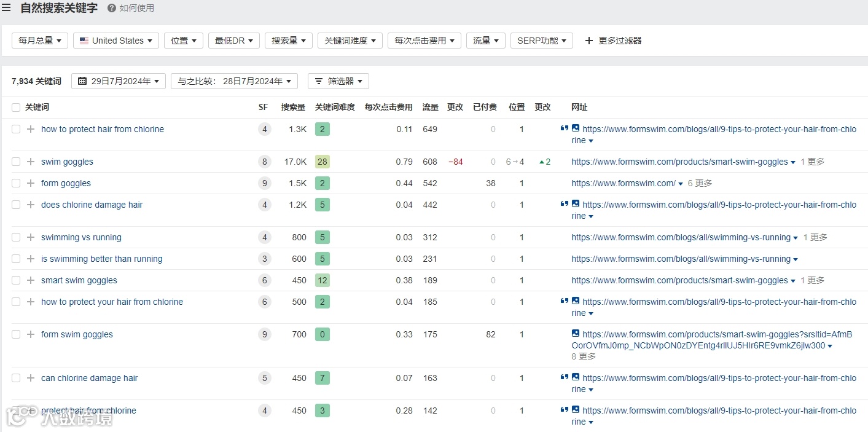Click the plus icon beside 'smart swim goggles'

(31, 280)
